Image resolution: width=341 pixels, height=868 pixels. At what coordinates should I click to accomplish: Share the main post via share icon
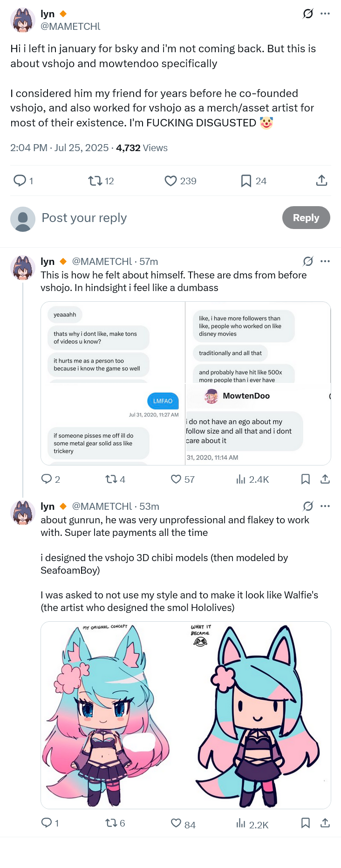pos(321,181)
